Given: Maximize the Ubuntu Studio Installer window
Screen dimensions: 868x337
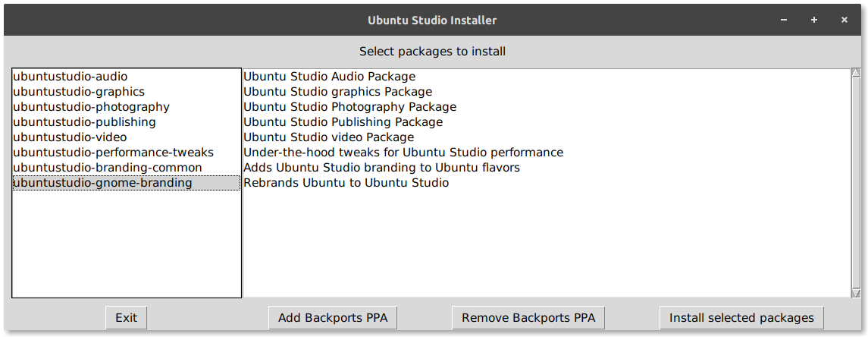Looking at the screenshot, I should [814, 20].
